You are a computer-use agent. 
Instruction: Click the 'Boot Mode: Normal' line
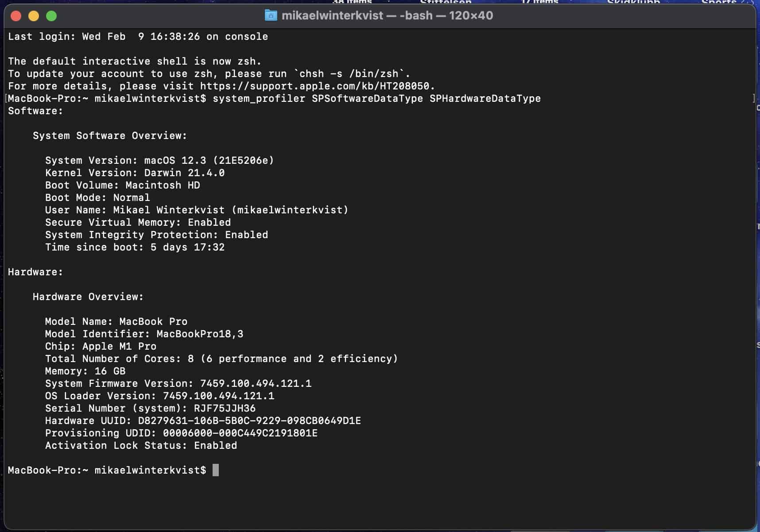[x=97, y=198]
